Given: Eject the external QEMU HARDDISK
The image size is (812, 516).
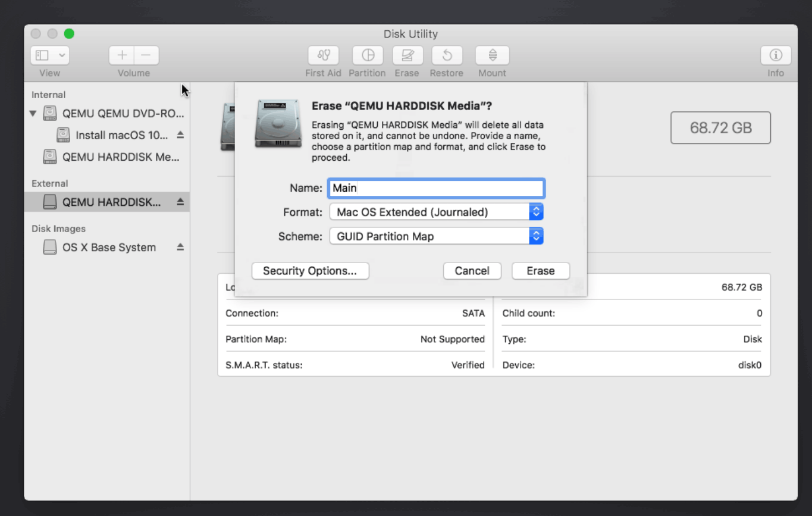Looking at the screenshot, I should 180,202.
